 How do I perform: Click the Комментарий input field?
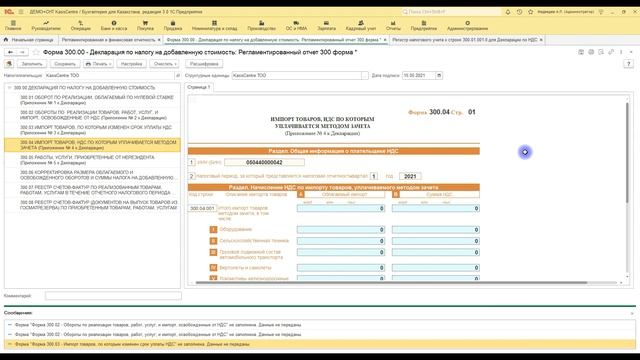tap(113, 296)
